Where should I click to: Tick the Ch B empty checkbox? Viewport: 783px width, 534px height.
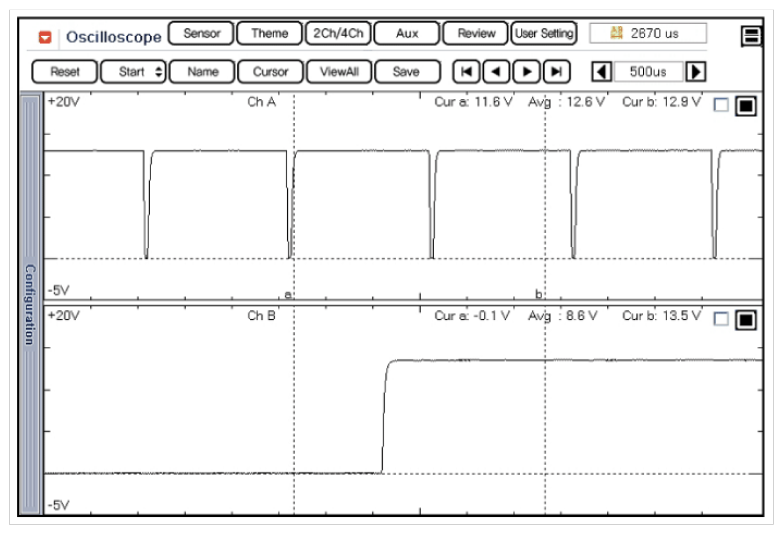click(721, 320)
